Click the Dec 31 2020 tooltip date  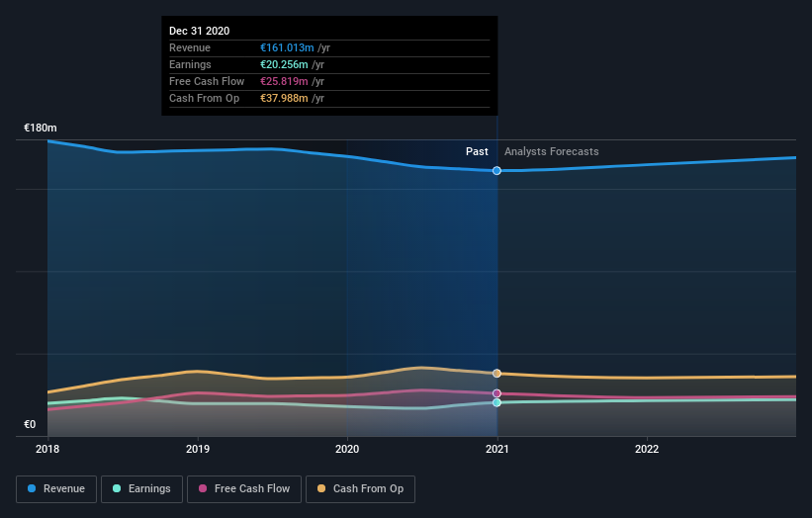point(200,31)
